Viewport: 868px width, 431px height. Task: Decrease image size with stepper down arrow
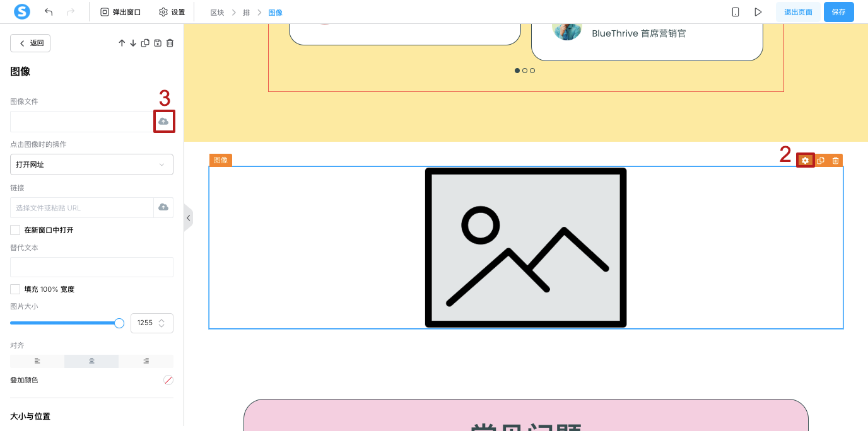(161, 326)
